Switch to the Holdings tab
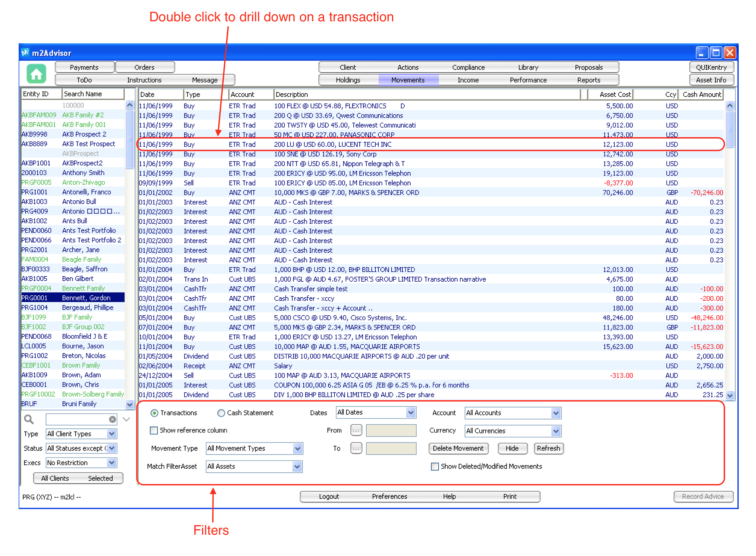 coord(348,80)
